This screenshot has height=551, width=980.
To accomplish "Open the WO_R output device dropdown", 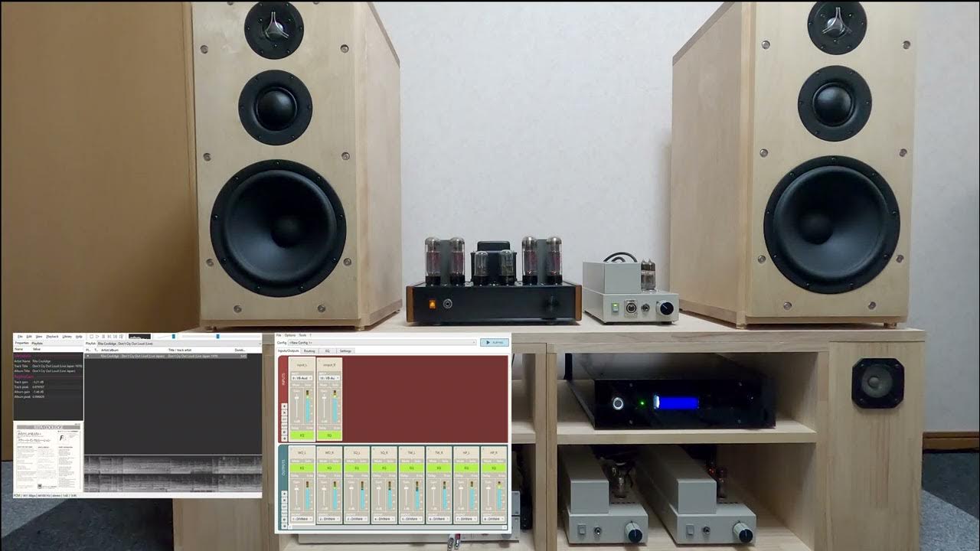I will point(329,519).
